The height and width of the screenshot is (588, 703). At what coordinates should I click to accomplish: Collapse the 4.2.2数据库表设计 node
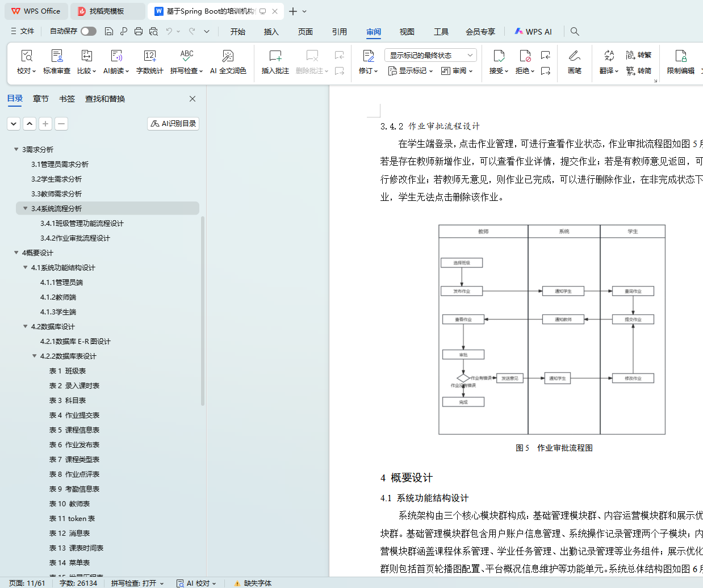coord(34,356)
